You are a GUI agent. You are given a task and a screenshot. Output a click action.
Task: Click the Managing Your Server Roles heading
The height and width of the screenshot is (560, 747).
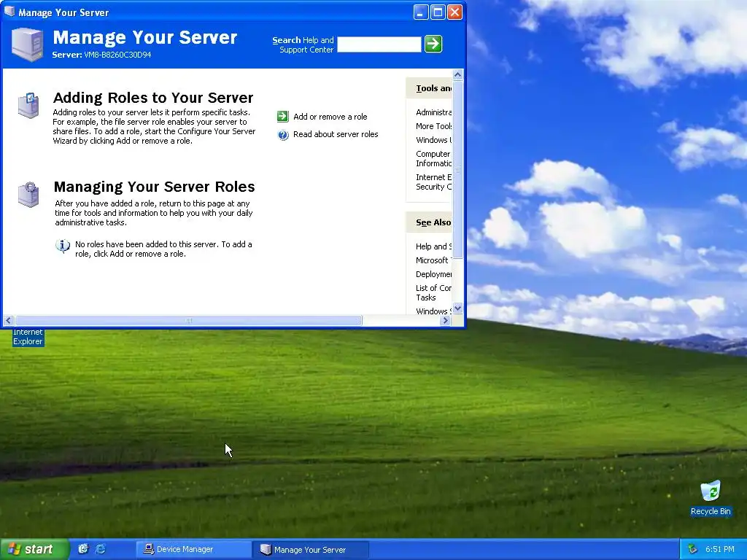155,187
